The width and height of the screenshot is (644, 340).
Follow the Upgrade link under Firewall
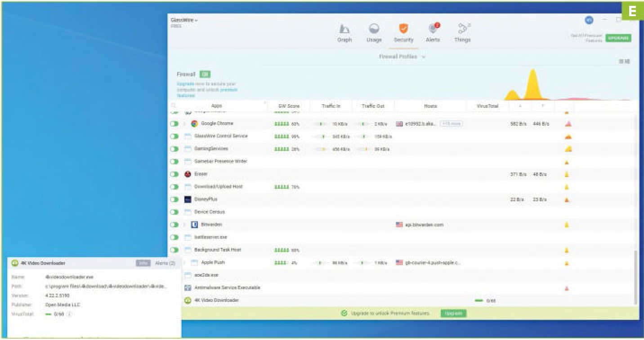[x=185, y=84]
